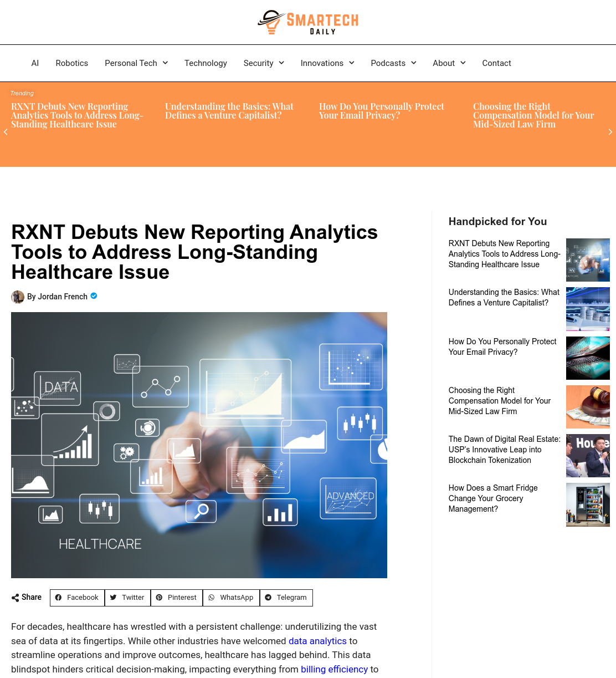Click the Smartech Daily logo
This screenshot has width=616, height=678.
[x=308, y=22]
